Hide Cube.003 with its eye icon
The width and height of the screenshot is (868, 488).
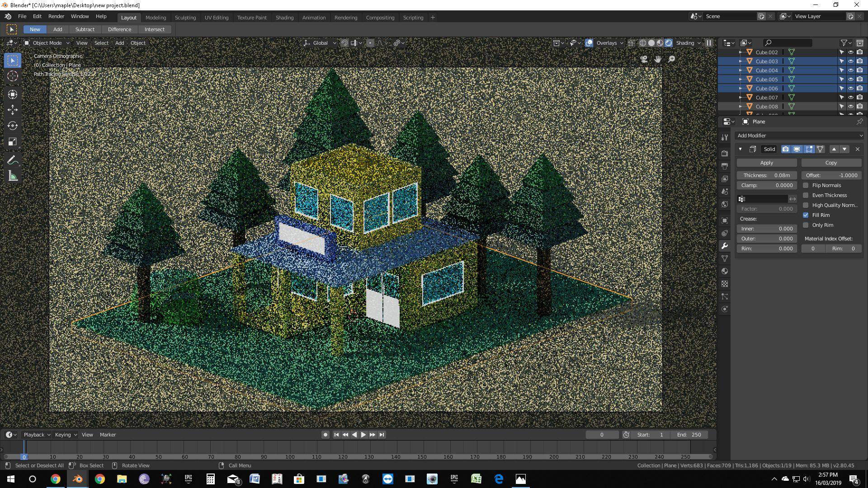point(850,61)
